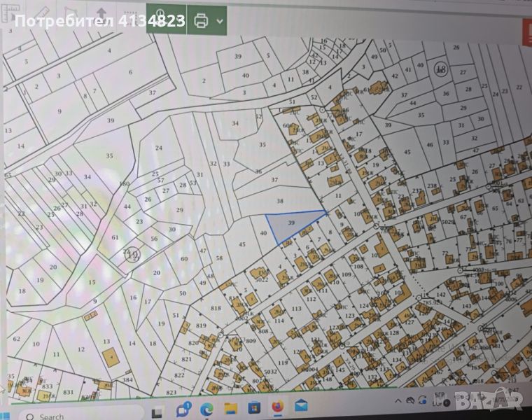Launch Microsoft Edge from taskbar
532x420 pixels.
[206, 409]
